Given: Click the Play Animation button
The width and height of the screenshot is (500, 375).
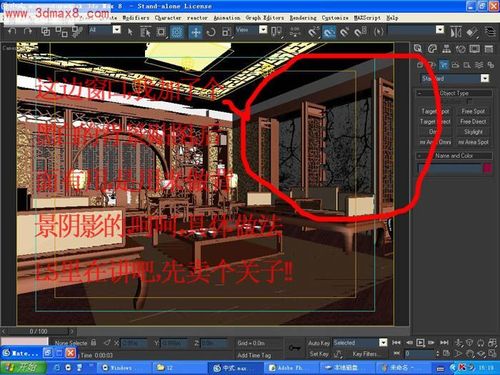Looking at the screenshot, I should (x=420, y=342).
